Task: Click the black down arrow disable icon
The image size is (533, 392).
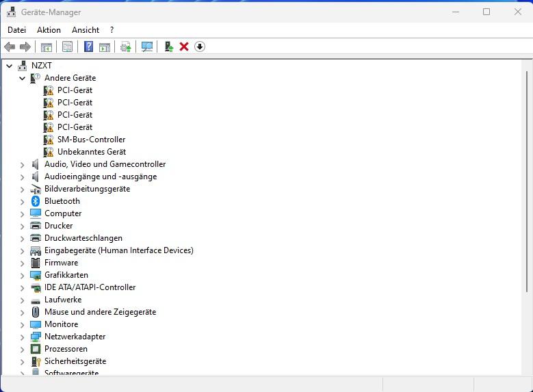Action: click(x=200, y=47)
